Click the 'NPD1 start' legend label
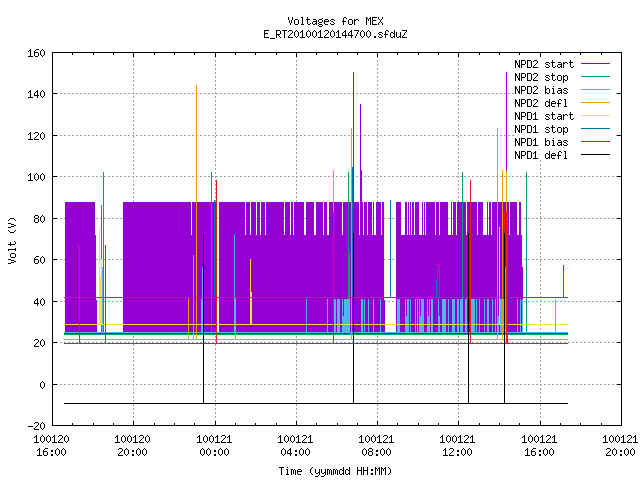 tap(544, 116)
